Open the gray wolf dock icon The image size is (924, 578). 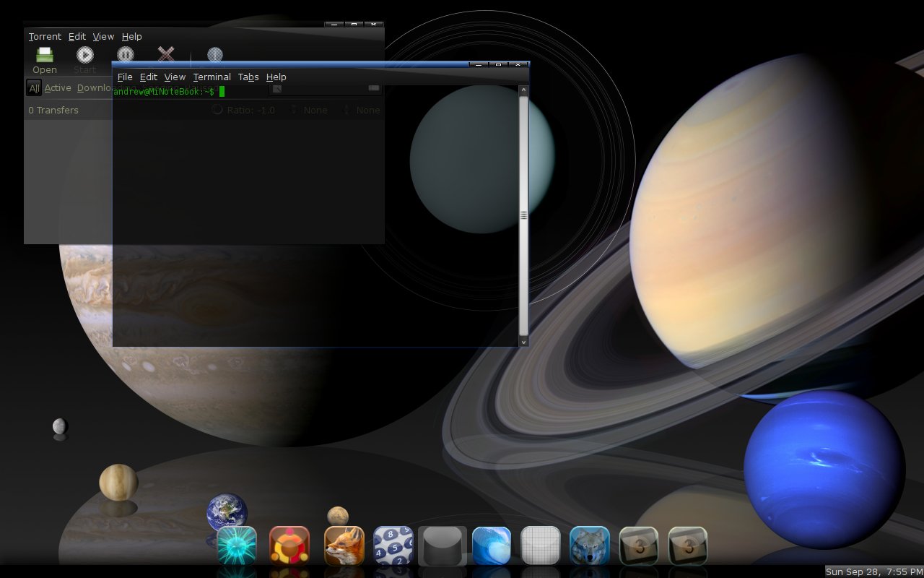tap(590, 545)
